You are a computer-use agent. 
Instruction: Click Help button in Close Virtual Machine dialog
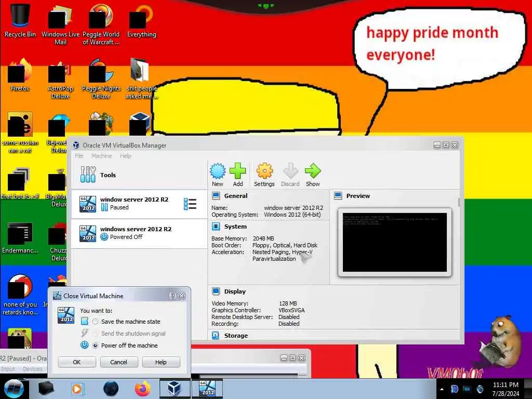point(161,362)
